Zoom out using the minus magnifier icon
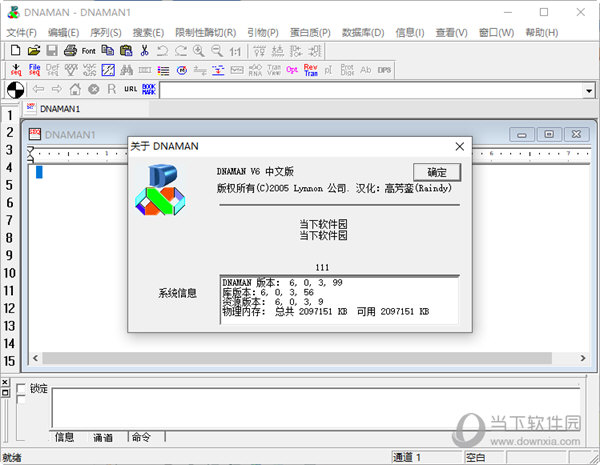 point(217,51)
